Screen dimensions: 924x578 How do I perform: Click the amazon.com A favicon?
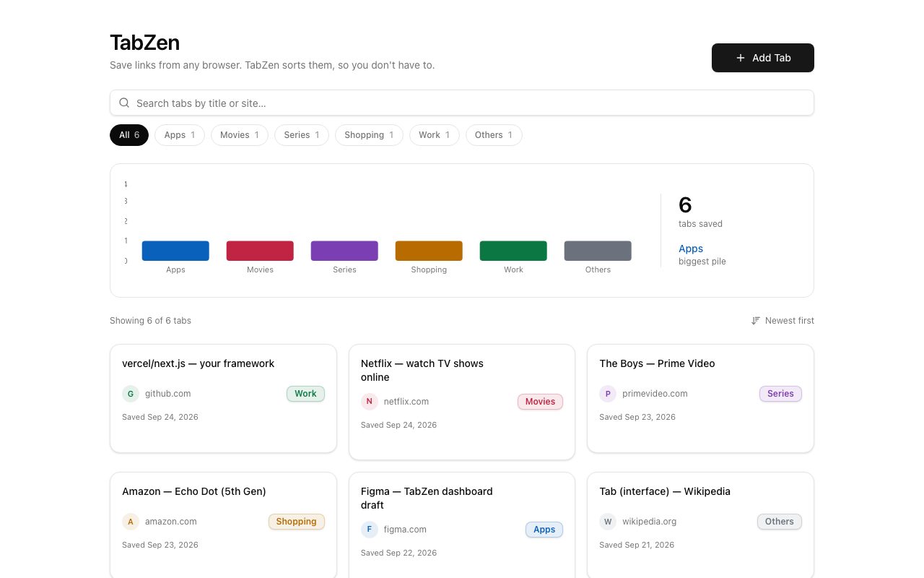[x=130, y=522]
